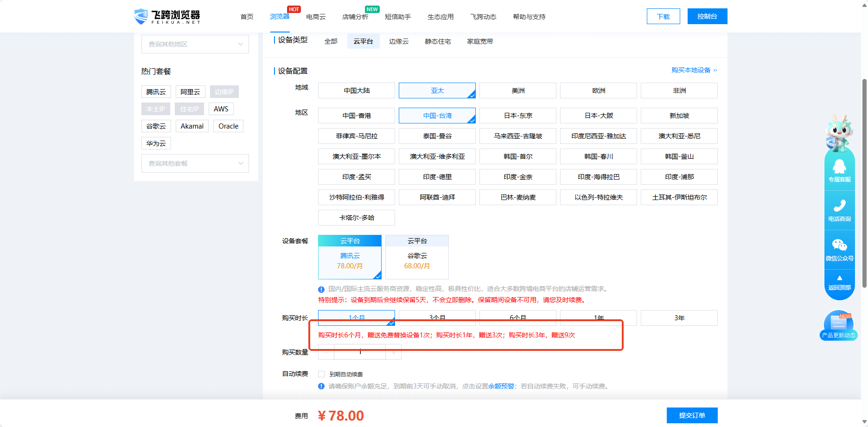Increase purchase quantity with the plus stepper
The width and height of the screenshot is (868, 427).
coord(393,352)
